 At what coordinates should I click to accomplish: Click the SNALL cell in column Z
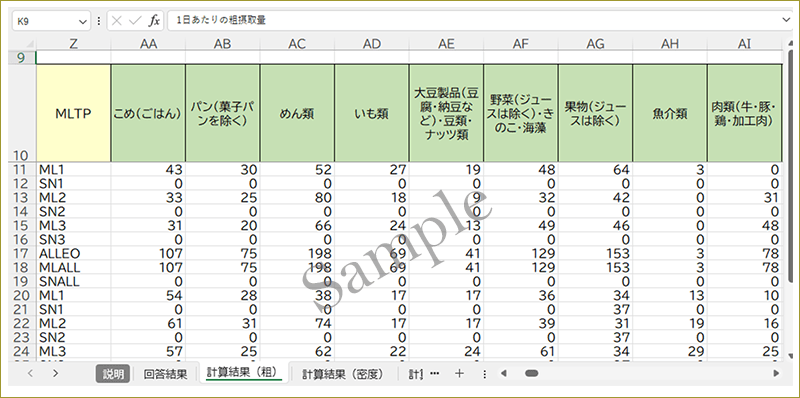73,281
